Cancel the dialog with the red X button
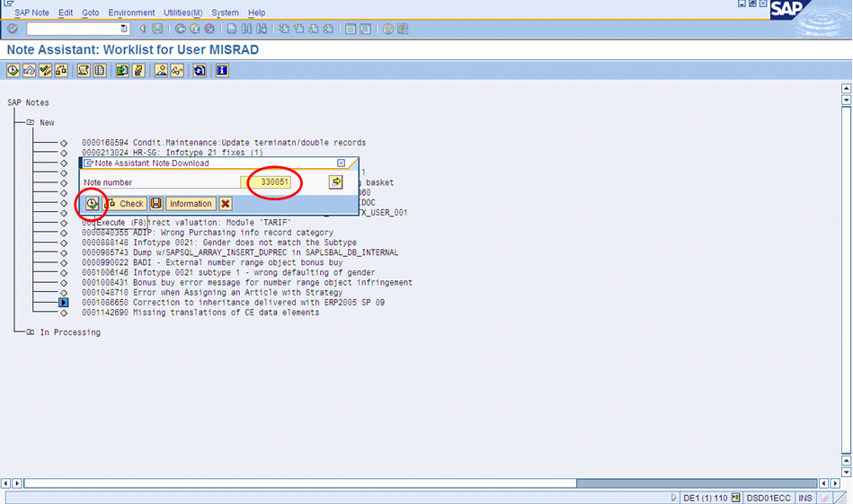 tap(226, 203)
